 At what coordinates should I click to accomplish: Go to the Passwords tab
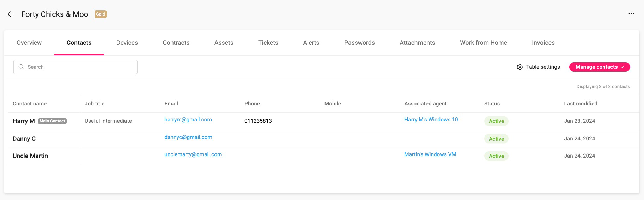point(359,43)
